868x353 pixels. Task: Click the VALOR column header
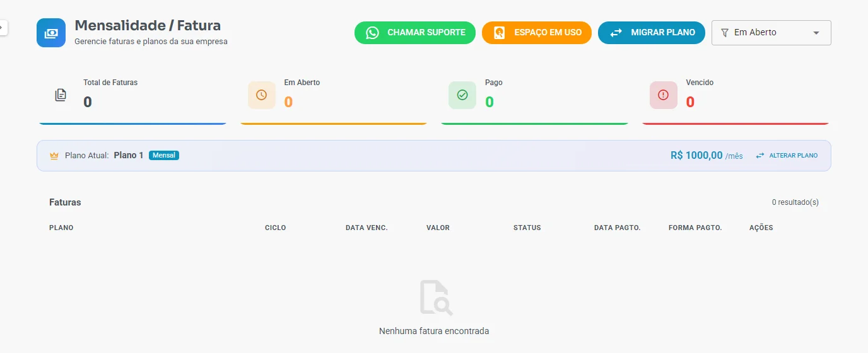click(438, 228)
